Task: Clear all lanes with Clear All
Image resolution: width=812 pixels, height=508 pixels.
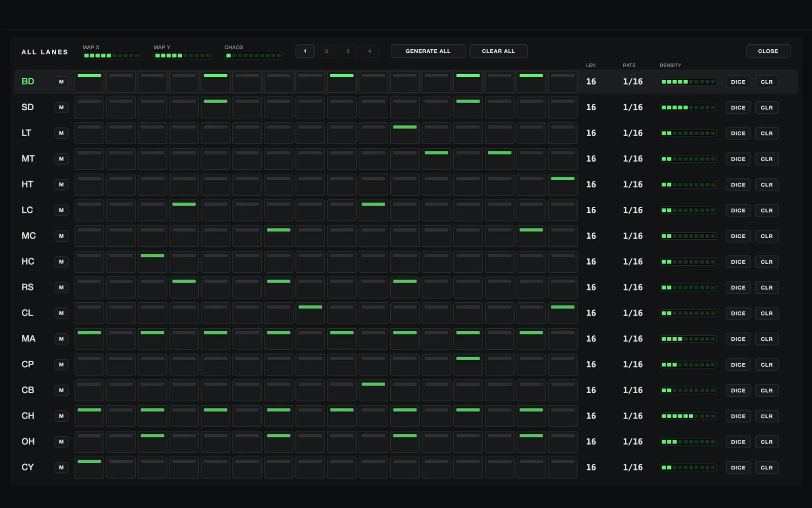Action: click(x=498, y=51)
